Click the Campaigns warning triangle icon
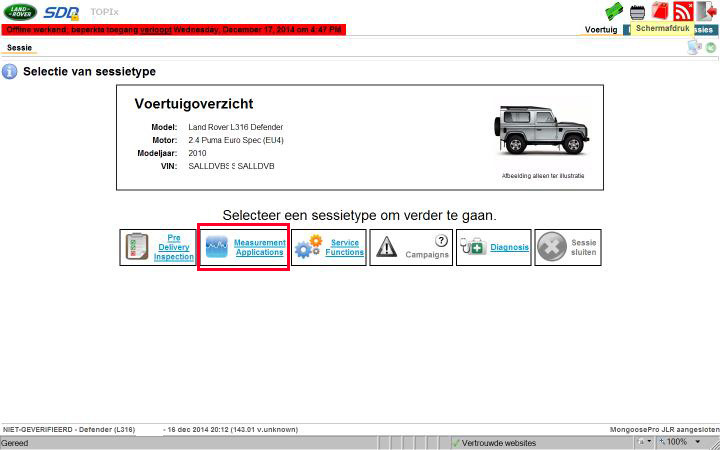 (387, 247)
